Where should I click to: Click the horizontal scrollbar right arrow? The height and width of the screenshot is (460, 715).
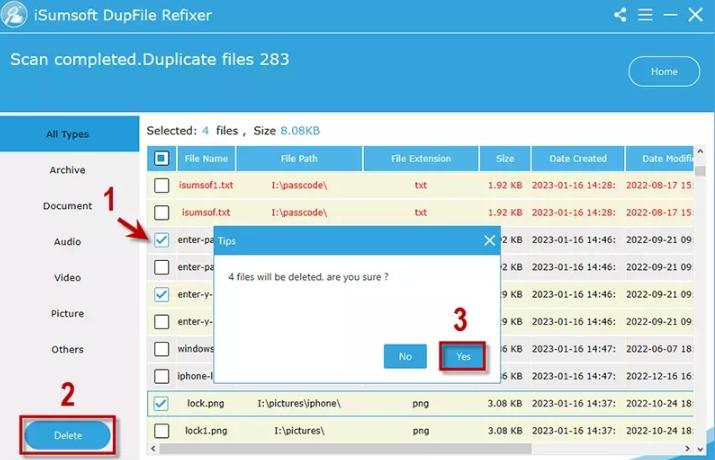(x=687, y=449)
